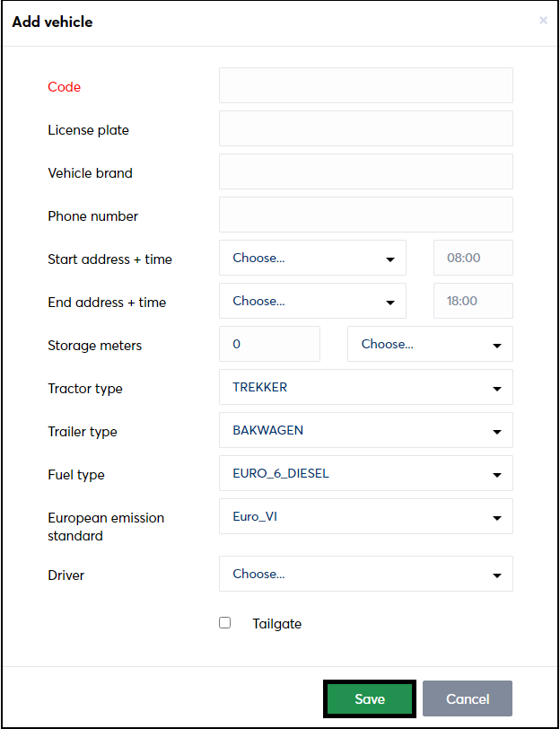The height and width of the screenshot is (729, 560).
Task: Expand the Storage meters unit dropdown
Action: pyautogui.click(x=430, y=344)
